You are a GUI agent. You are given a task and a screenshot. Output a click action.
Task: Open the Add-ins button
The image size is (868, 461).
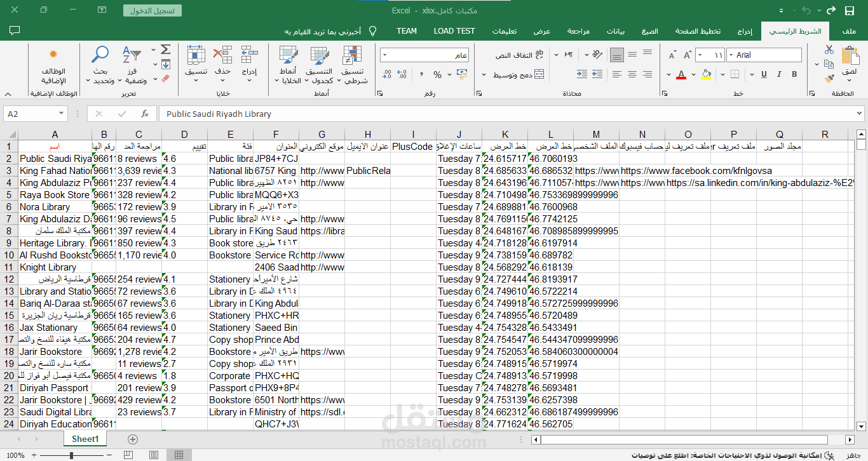click(53, 64)
